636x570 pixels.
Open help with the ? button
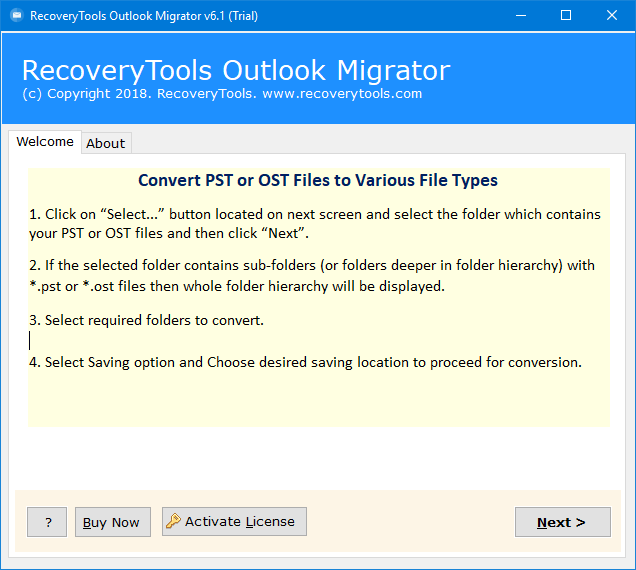point(47,522)
